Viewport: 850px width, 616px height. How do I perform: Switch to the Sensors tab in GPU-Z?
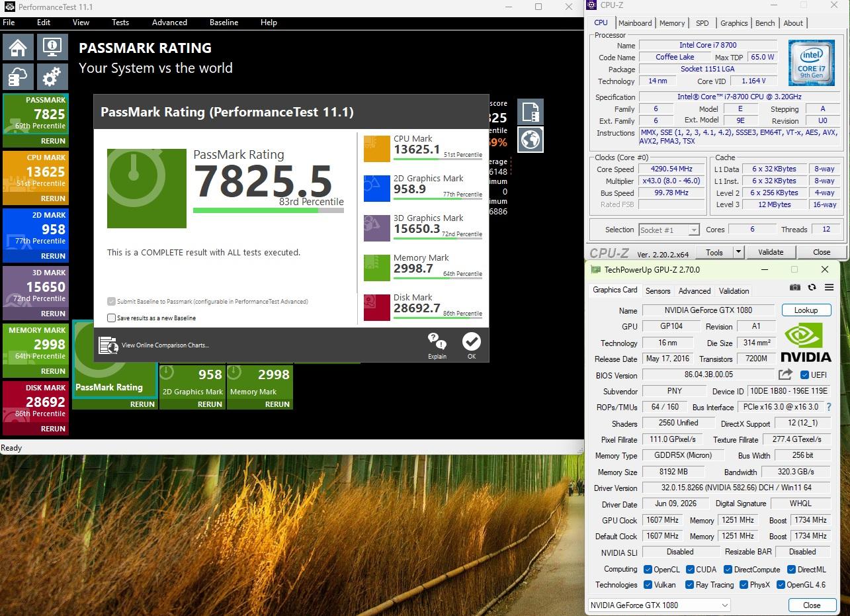point(658,290)
